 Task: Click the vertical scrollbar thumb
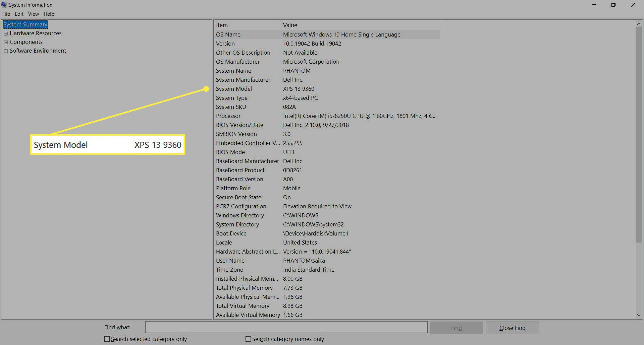(x=639, y=135)
